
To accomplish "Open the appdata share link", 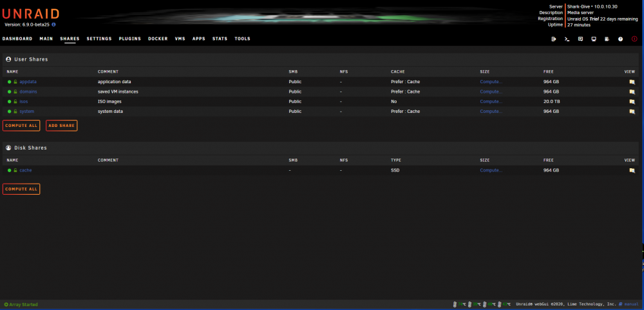I will [x=28, y=82].
